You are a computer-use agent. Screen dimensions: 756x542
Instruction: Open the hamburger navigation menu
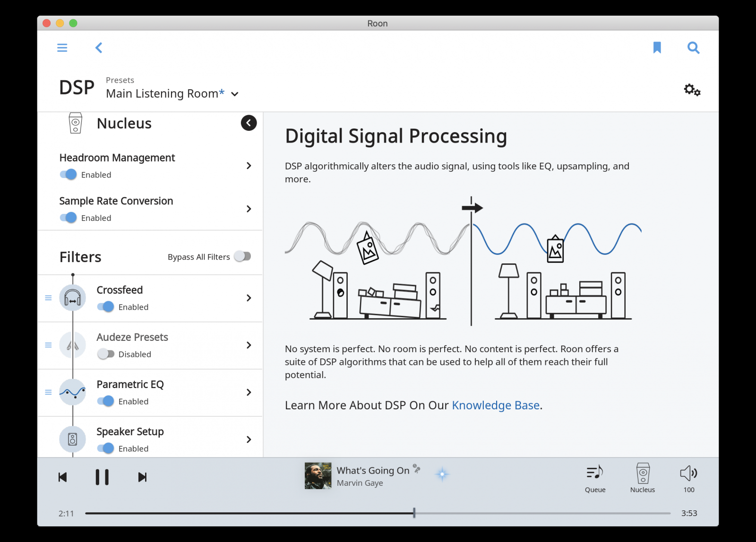(x=62, y=48)
